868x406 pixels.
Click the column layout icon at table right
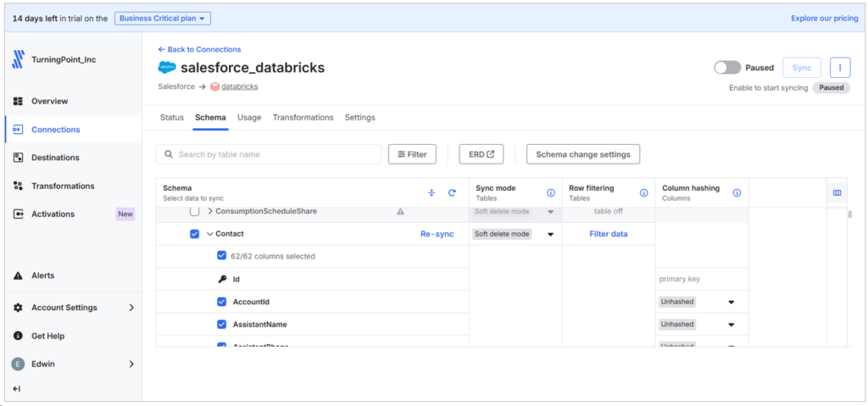(x=837, y=192)
